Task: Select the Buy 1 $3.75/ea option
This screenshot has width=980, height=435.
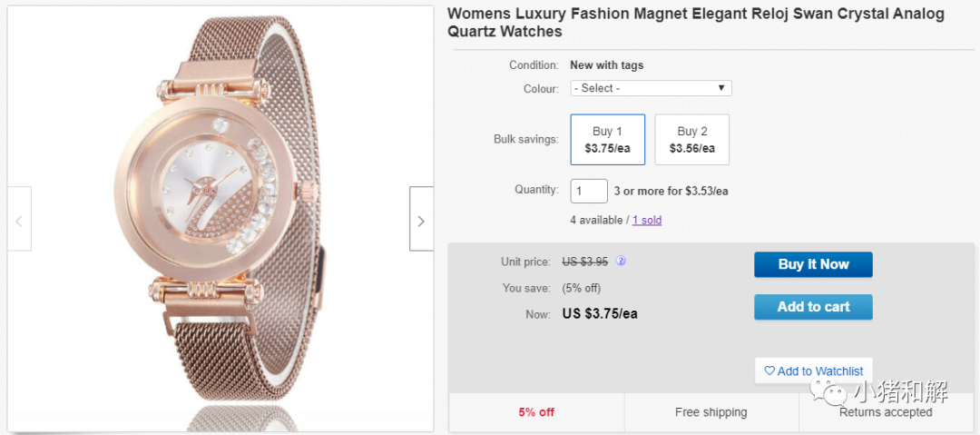Action: coord(607,139)
